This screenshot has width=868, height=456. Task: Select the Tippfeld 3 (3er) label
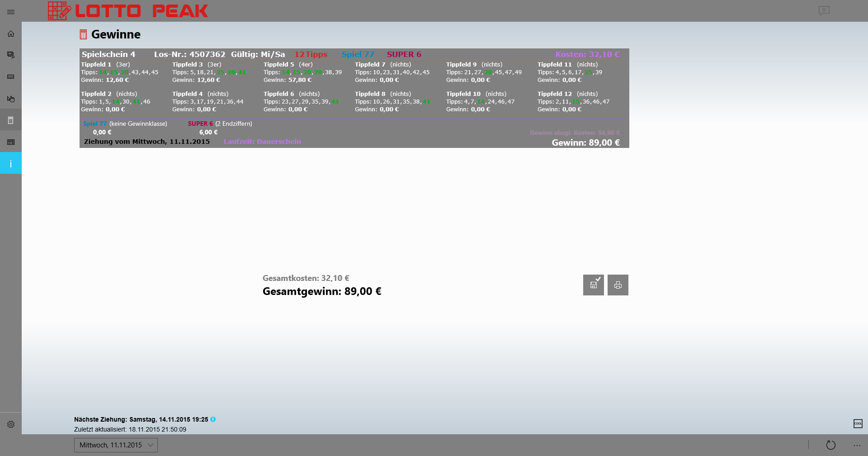[197, 65]
